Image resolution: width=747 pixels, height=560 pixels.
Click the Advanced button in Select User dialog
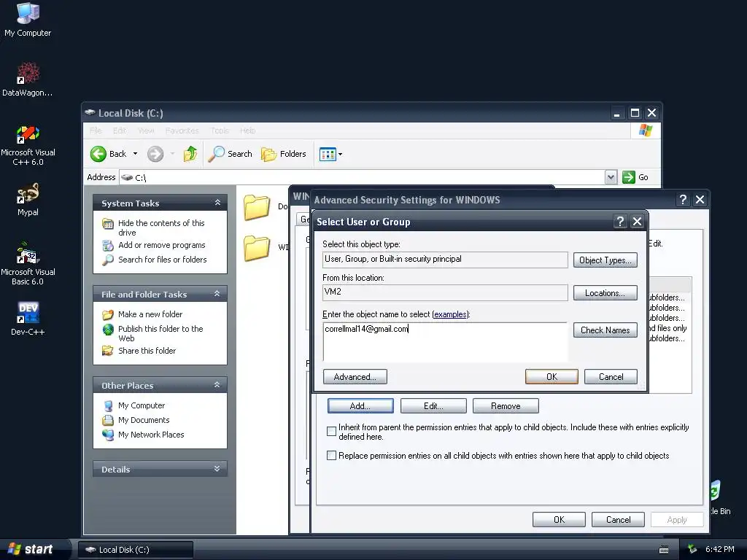point(355,377)
